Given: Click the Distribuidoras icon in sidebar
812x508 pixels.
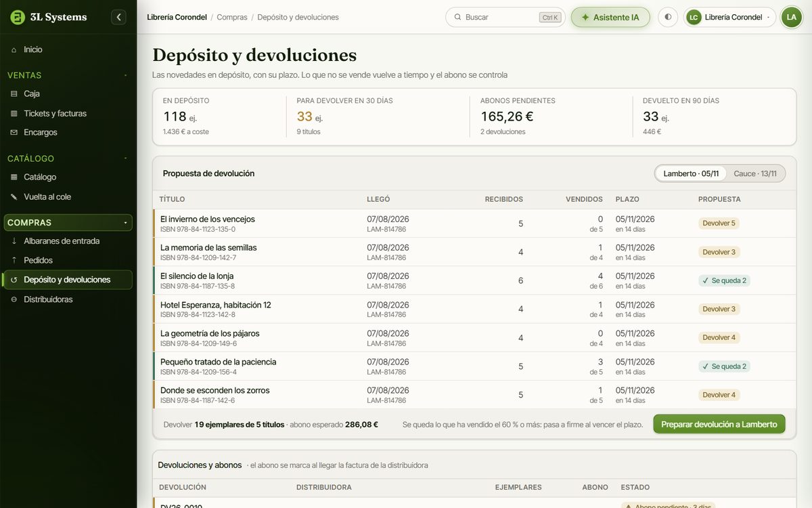Looking at the screenshot, I should coord(14,299).
